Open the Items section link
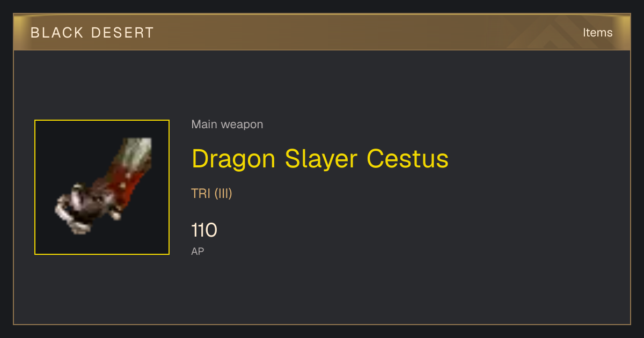This screenshot has width=644, height=338. (x=597, y=33)
